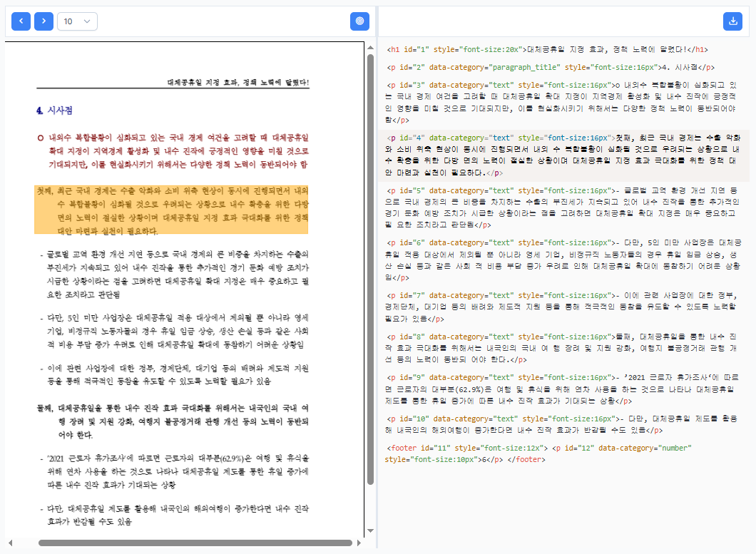Click the red paragraph starting with 내외수 복합불황이

[x=173, y=151]
